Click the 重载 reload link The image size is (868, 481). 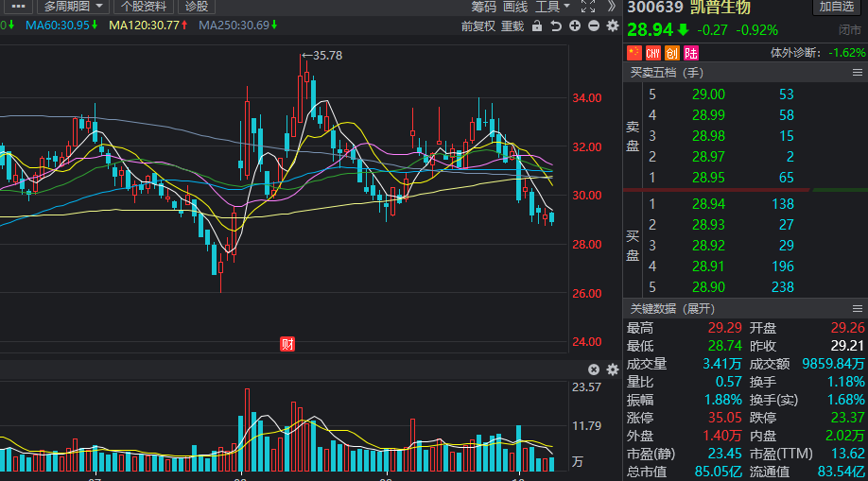(512, 26)
